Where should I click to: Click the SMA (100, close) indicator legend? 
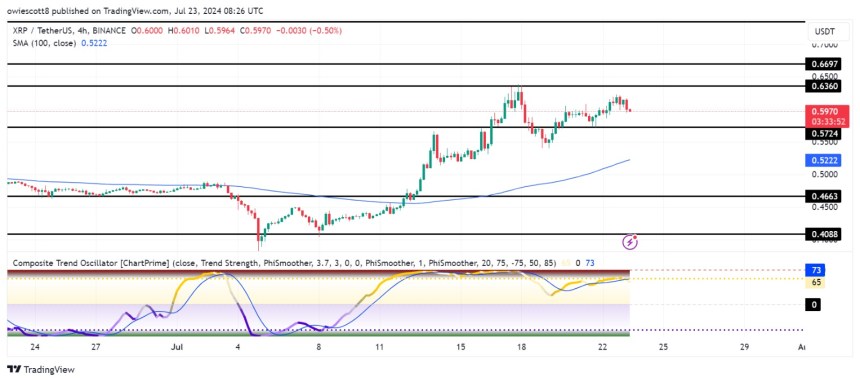(x=43, y=42)
